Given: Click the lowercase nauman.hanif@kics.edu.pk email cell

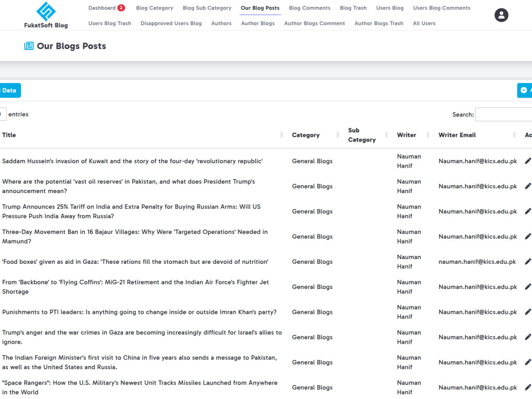Looking at the screenshot, I should [477, 262].
